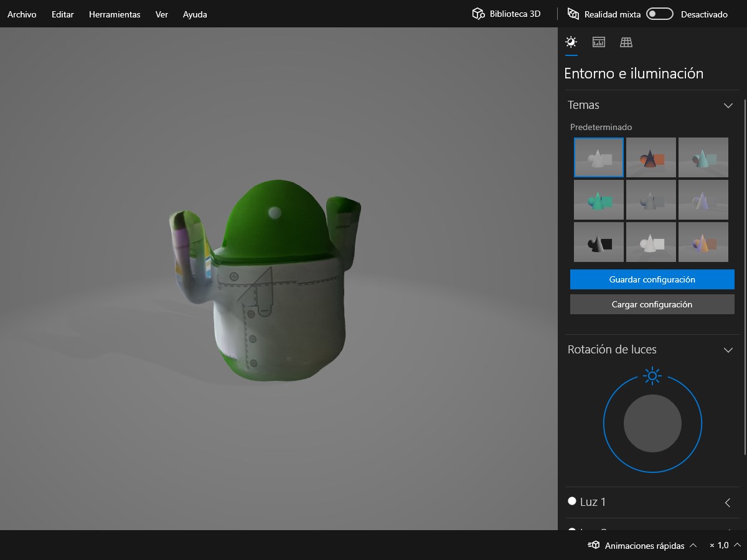Click the Realidad mixta icon
The height and width of the screenshot is (560, 747).
pyautogui.click(x=573, y=14)
